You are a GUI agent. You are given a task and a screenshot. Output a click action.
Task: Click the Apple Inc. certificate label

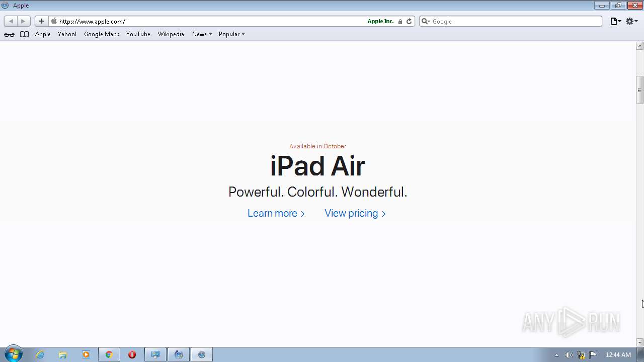pos(380,21)
